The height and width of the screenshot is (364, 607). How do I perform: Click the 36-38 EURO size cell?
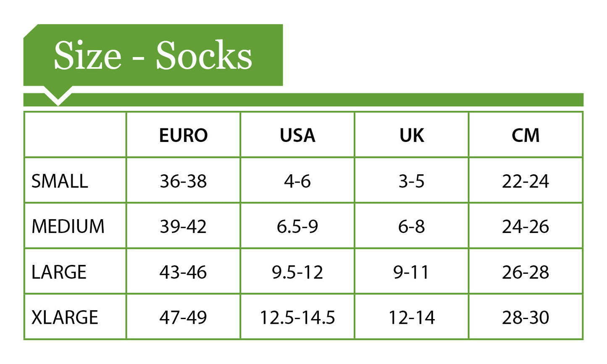click(183, 181)
